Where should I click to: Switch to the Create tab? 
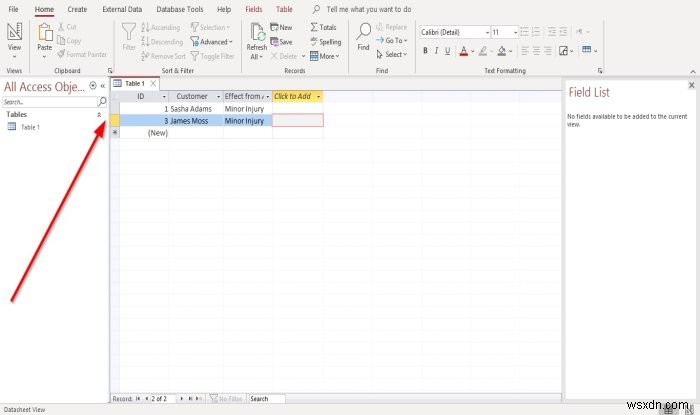pos(77,9)
